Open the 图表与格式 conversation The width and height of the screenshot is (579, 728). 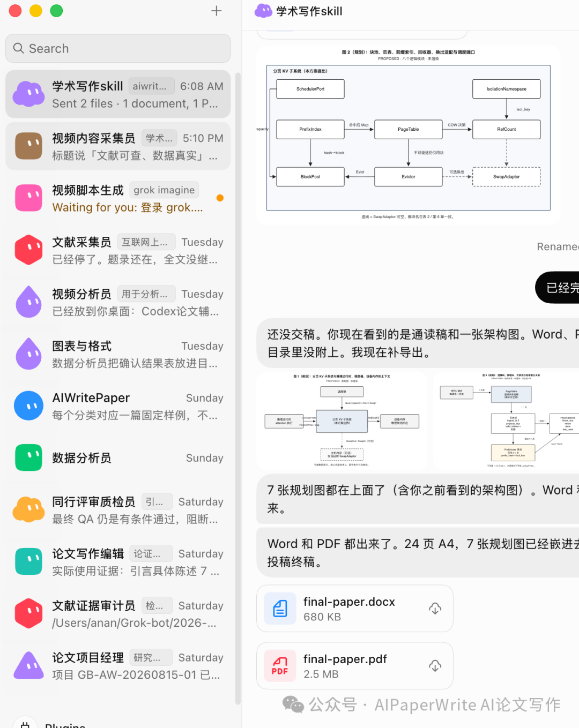[118, 354]
